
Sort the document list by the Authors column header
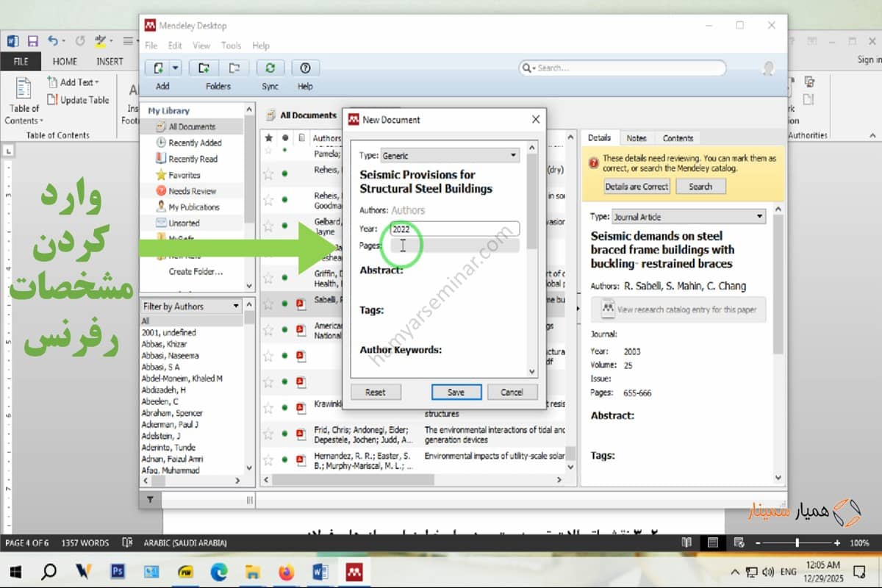tap(326, 137)
